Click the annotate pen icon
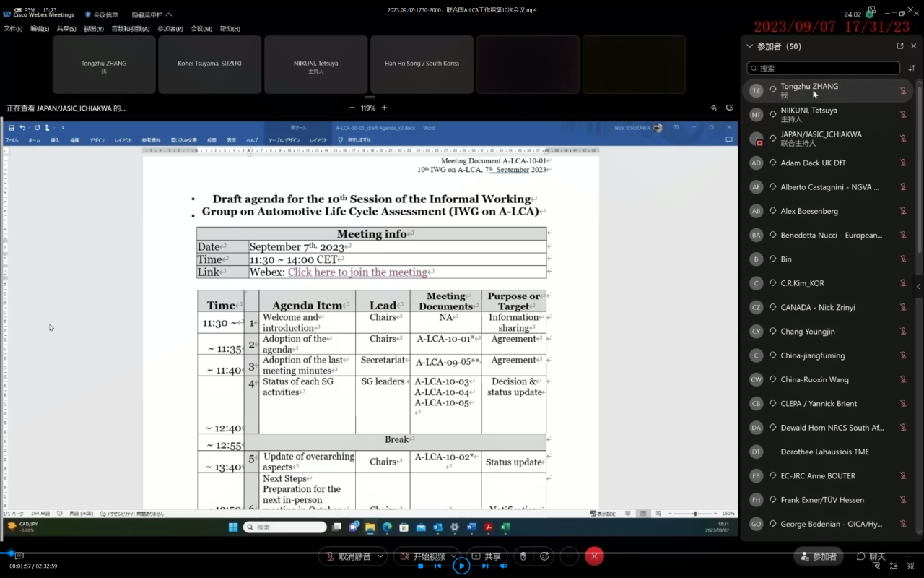The image size is (924, 578). point(713,108)
